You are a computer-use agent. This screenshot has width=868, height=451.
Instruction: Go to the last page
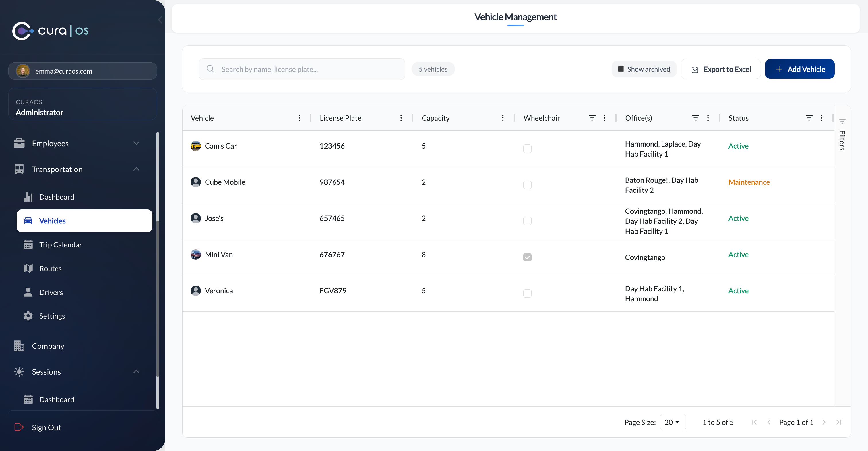coord(838,422)
